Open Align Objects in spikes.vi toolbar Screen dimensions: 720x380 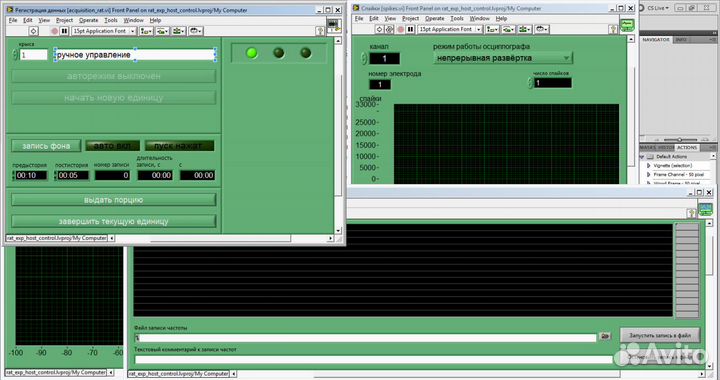coord(492,29)
